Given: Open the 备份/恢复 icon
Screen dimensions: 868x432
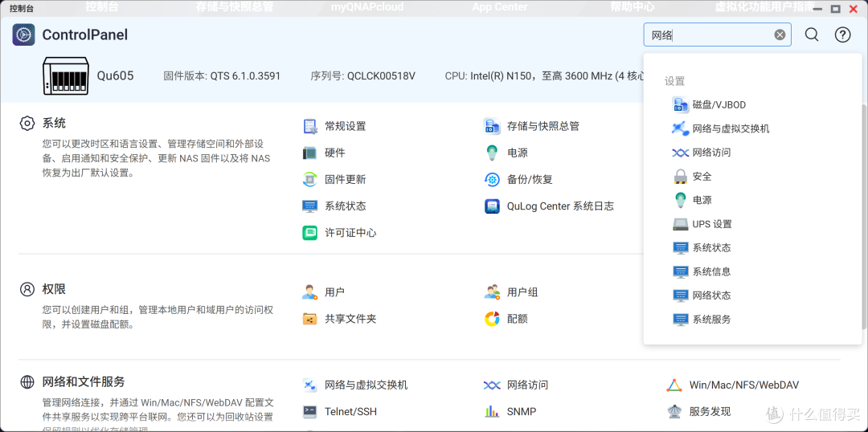Looking at the screenshot, I should 492,179.
